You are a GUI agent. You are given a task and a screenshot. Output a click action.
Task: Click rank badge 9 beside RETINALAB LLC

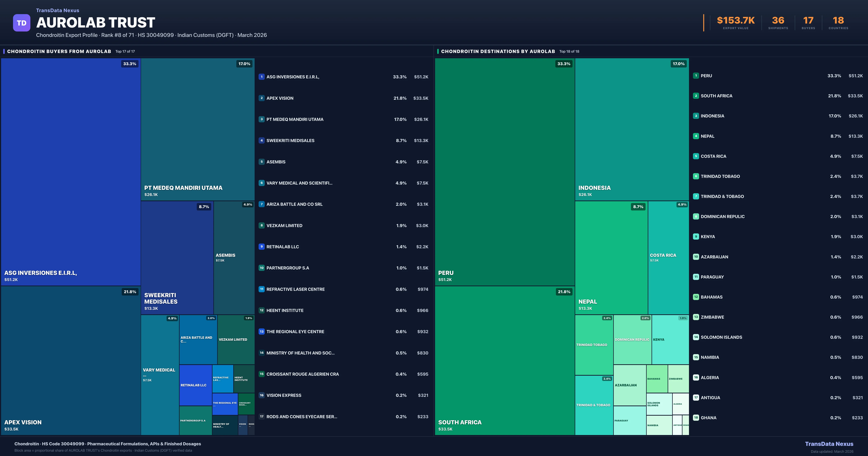point(261,247)
